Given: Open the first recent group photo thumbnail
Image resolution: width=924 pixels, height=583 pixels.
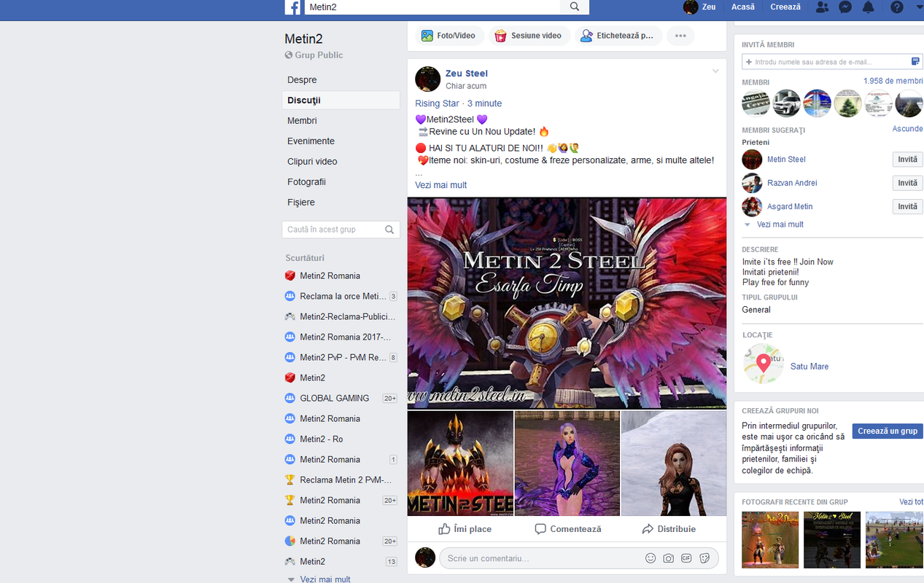Looking at the screenshot, I should (x=770, y=540).
